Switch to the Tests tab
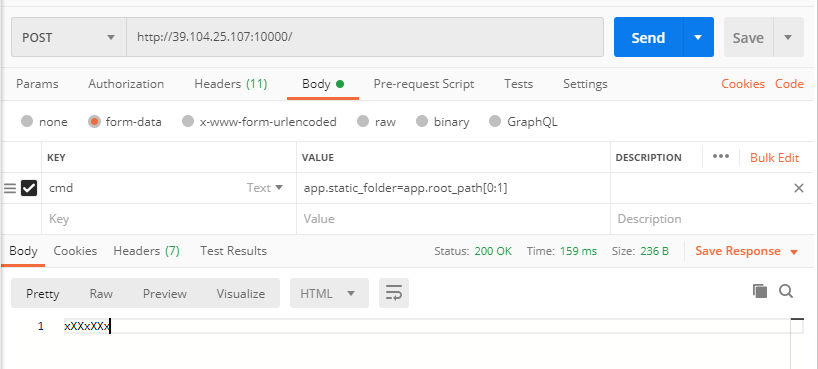 click(x=519, y=84)
